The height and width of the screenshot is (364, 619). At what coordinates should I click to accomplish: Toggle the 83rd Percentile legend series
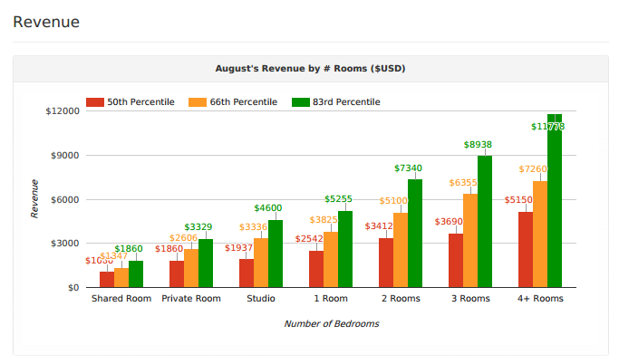346,102
